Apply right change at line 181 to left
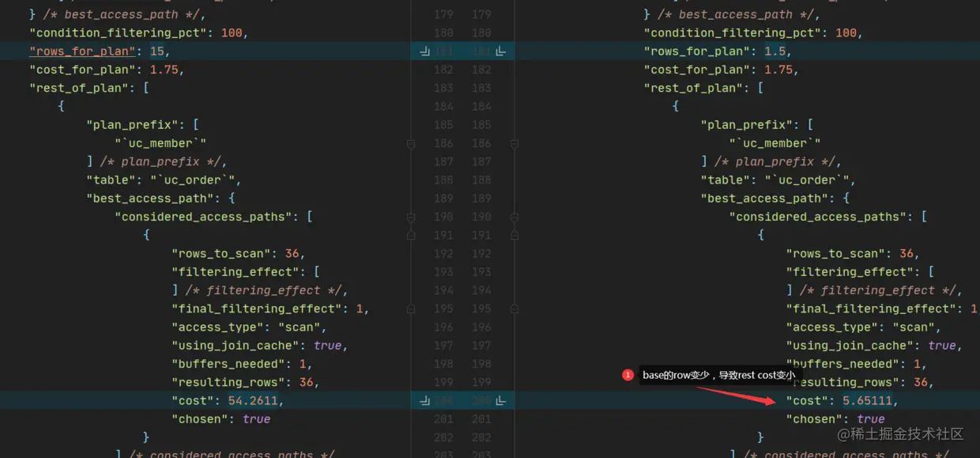980x458 pixels. [x=500, y=51]
